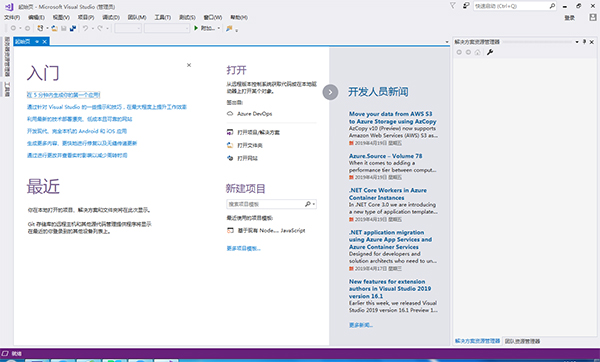The height and width of the screenshot is (362, 600).
Task: Click the send feedback icon in title bar
Action: [466, 6]
